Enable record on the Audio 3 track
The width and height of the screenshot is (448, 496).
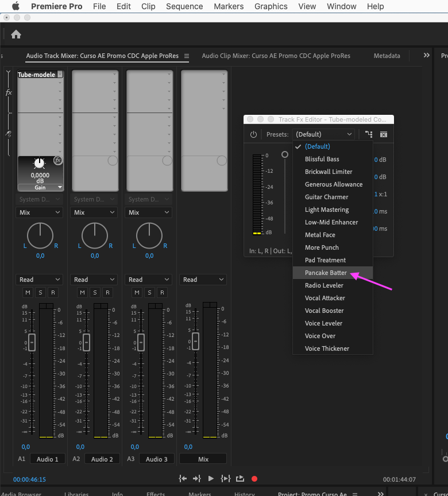(163, 293)
